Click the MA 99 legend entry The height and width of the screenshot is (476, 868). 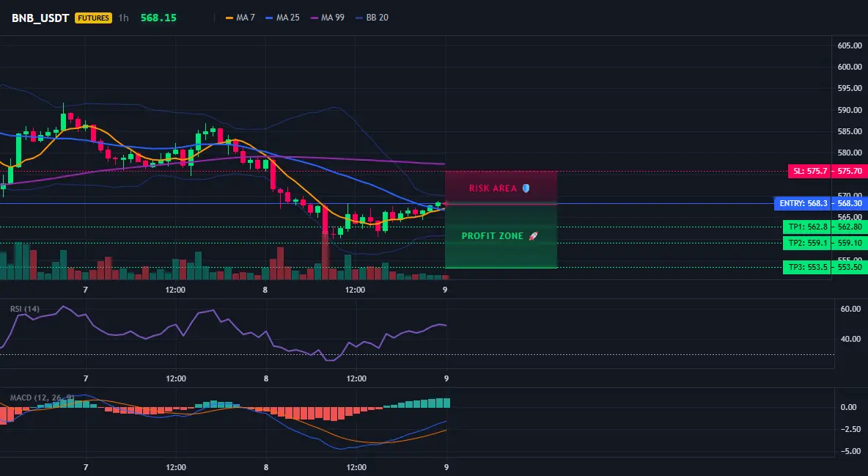(327, 18)
